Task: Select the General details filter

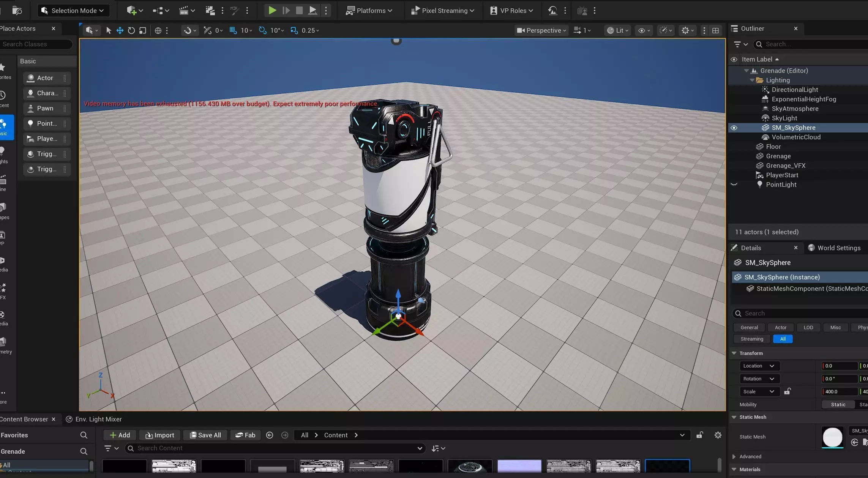Action: coord(749,327)
